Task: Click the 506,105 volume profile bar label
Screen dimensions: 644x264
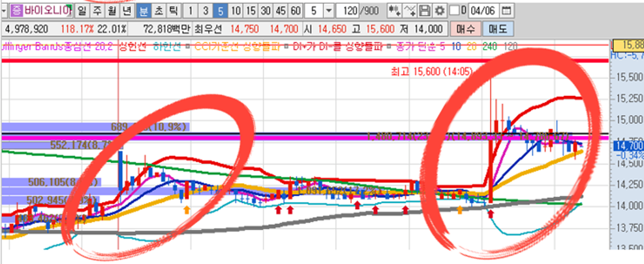Action: [x=63, y=182]
